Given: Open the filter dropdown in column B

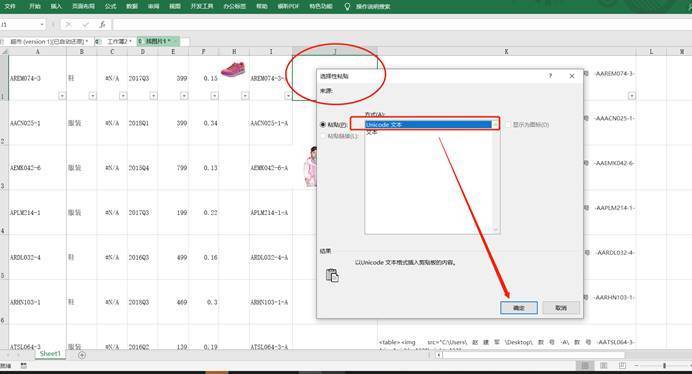Looking at the screenshot, I should 92,95.
